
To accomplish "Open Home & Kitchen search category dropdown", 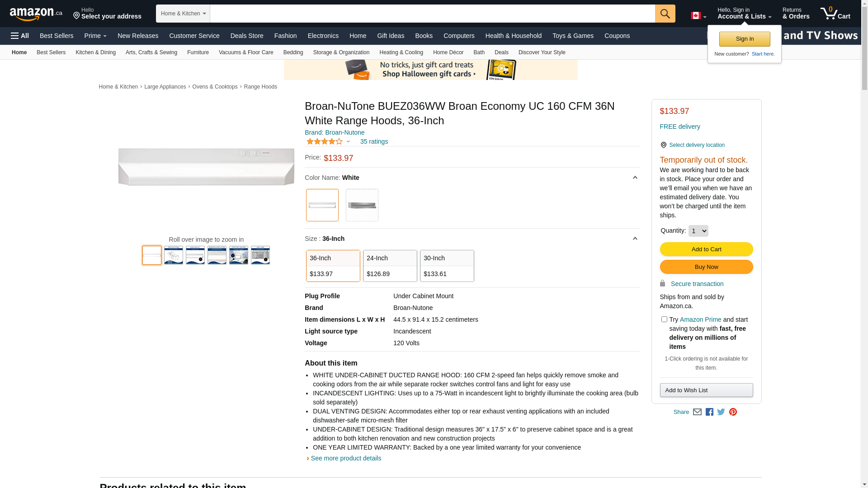I will [183, 14].
